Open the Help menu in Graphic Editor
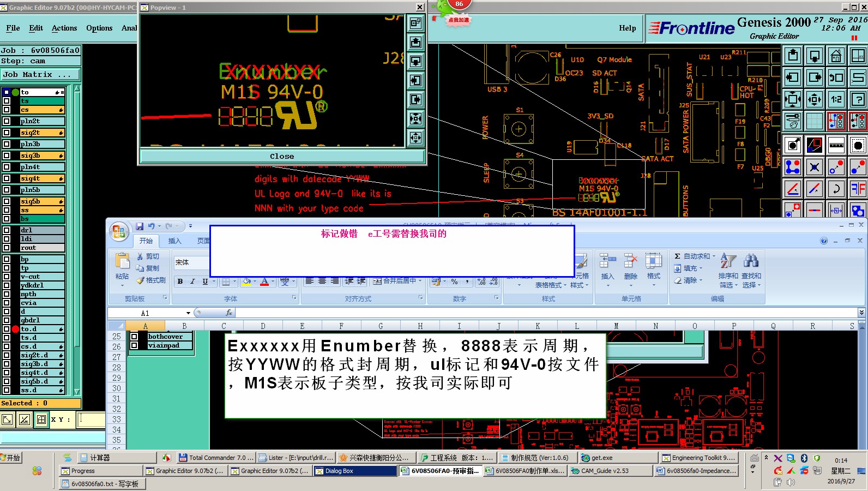Screen dimensions: 868x491 tap(628, 28)
